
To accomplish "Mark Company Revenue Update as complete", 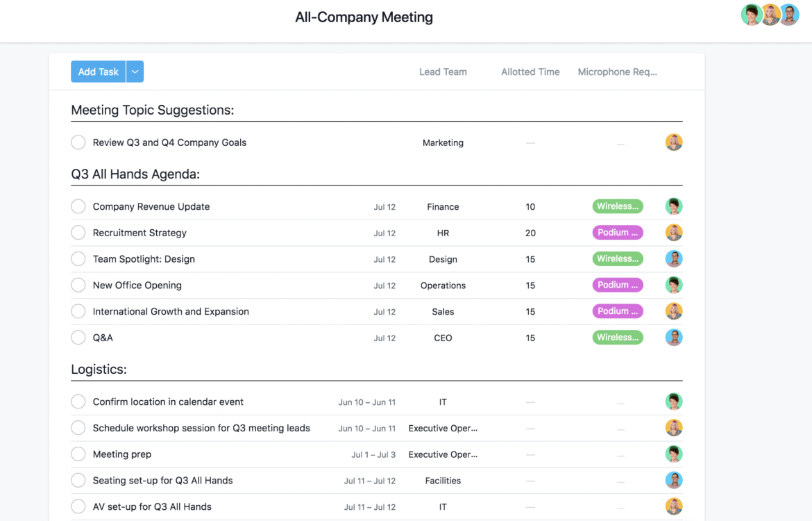I will 78,206.
